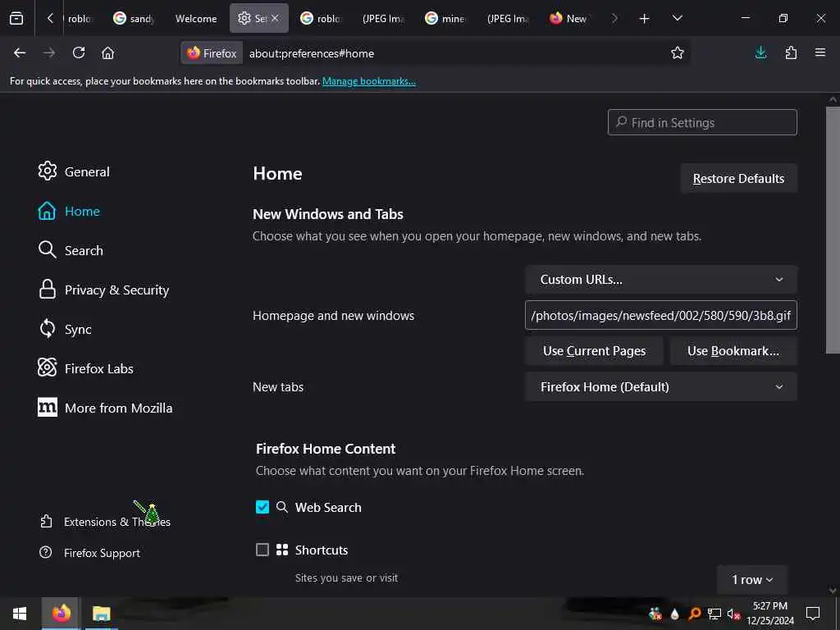Switch to the New Tab tab
The image size is (840, 630).
(x=569, y=19)
